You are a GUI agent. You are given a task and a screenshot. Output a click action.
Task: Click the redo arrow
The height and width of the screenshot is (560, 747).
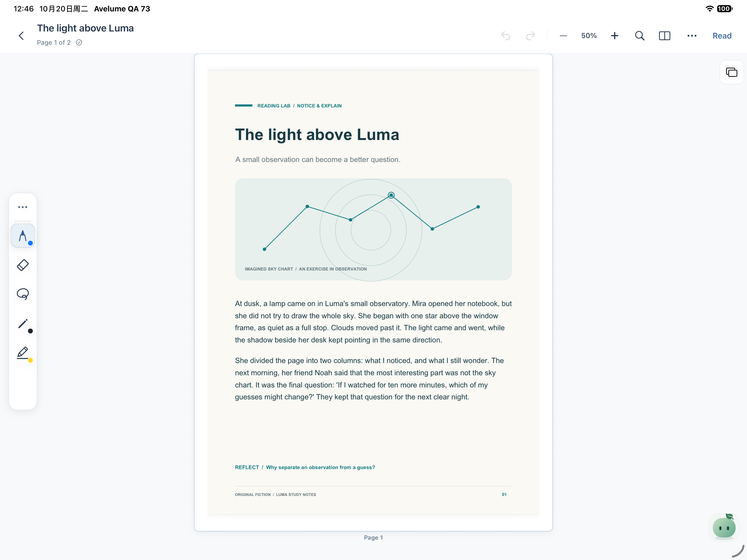point(530,36)
